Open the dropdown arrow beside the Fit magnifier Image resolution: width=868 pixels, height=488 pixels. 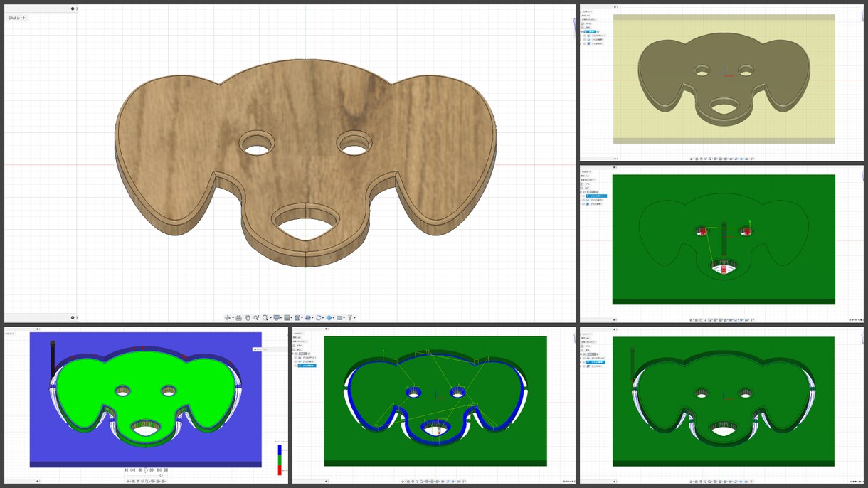pyautogui.click(x=270, y=318)
